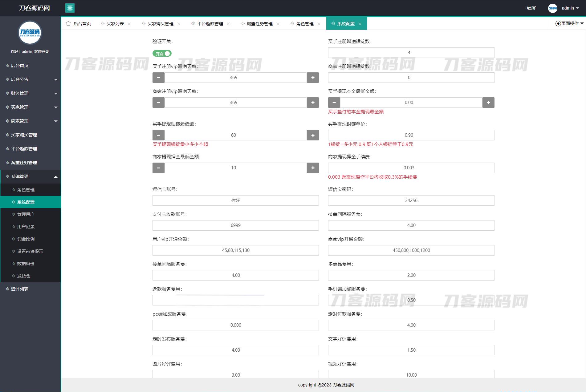Click 返款服务费用 input field

[235, 300]
